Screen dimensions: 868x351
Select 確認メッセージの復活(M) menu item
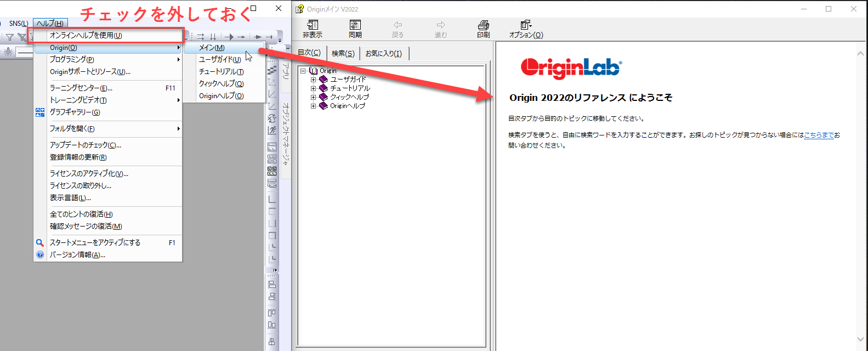[x=107, y=226]
